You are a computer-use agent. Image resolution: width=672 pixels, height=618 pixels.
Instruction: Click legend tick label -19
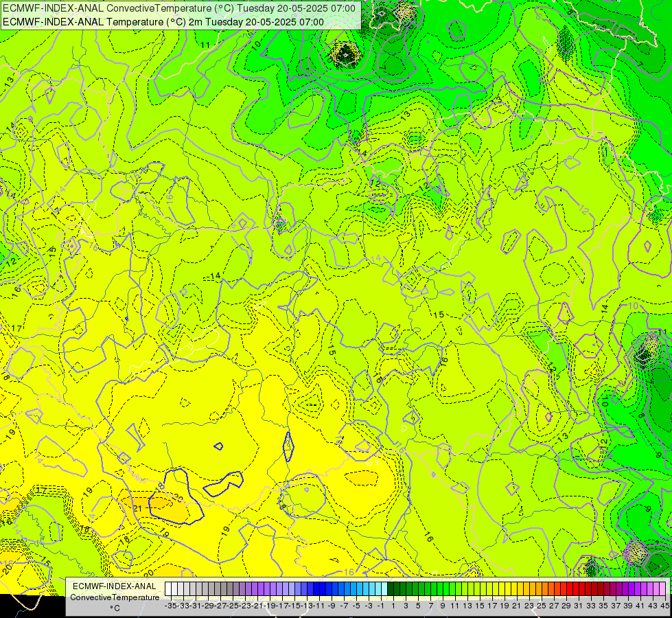pos(270,606)
